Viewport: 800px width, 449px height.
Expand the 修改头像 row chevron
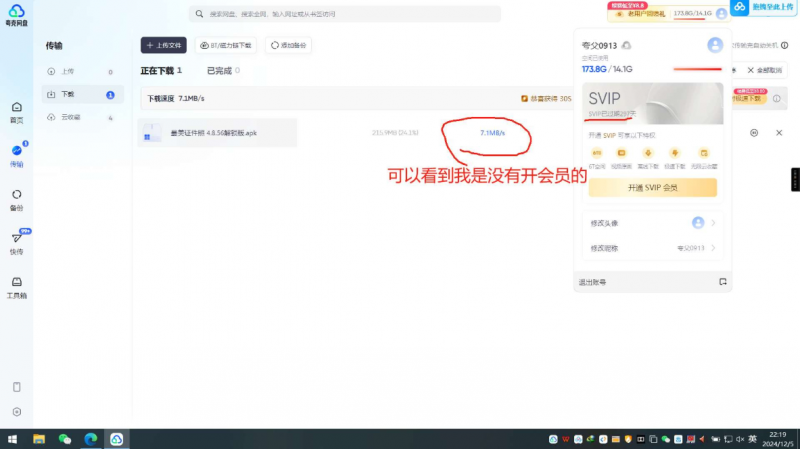[713, 222]
